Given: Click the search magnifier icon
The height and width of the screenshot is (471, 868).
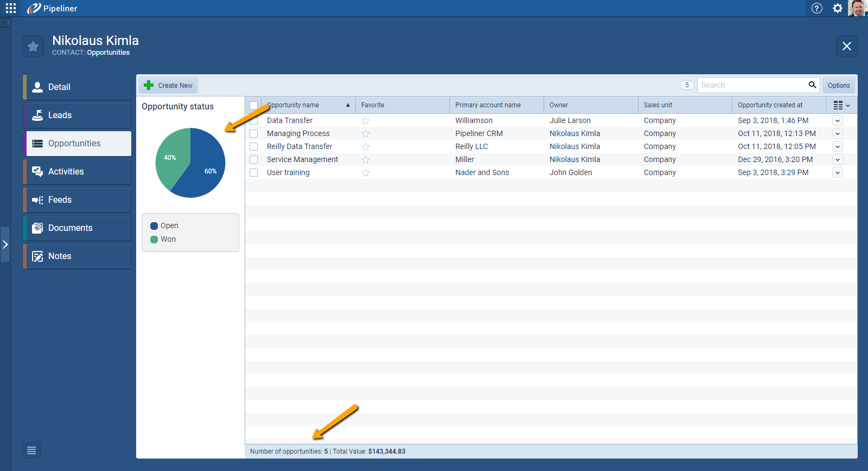Looking at the screenshot, I should click(812, 85).
